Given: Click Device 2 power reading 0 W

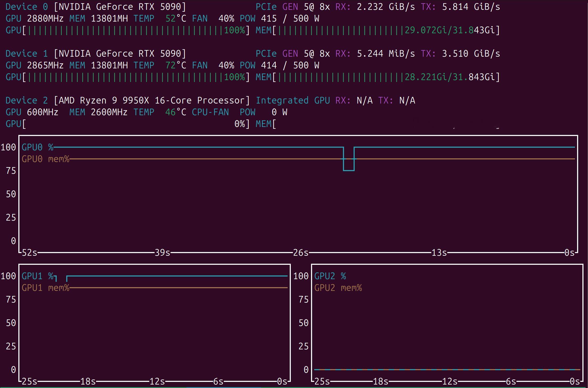Looking at the screenshot, I should click(279, 112).
